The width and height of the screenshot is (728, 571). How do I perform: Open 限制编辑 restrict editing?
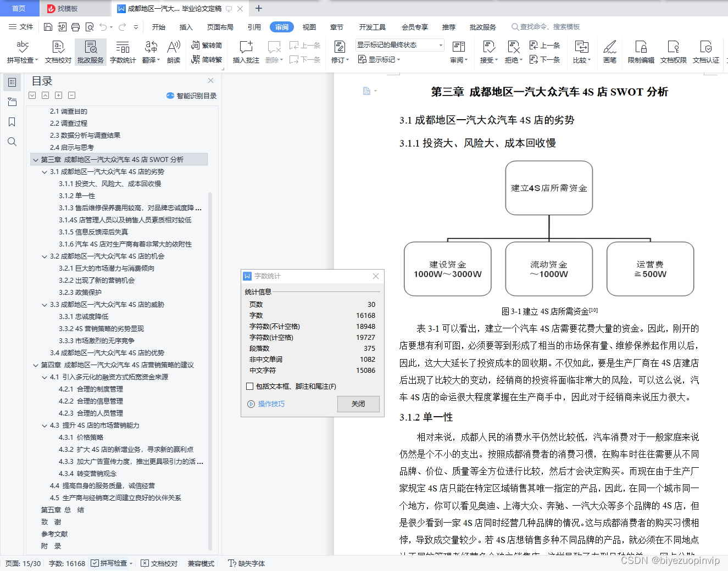click(641, 52)
